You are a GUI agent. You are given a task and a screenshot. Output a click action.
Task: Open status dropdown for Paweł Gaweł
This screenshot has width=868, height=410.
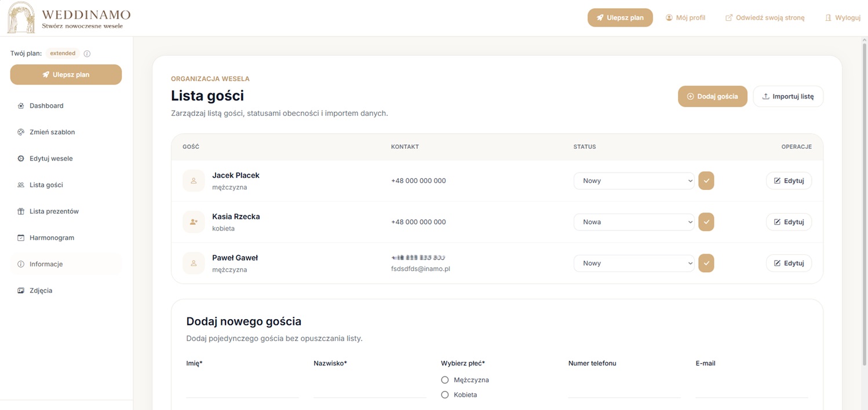[634, 263]
